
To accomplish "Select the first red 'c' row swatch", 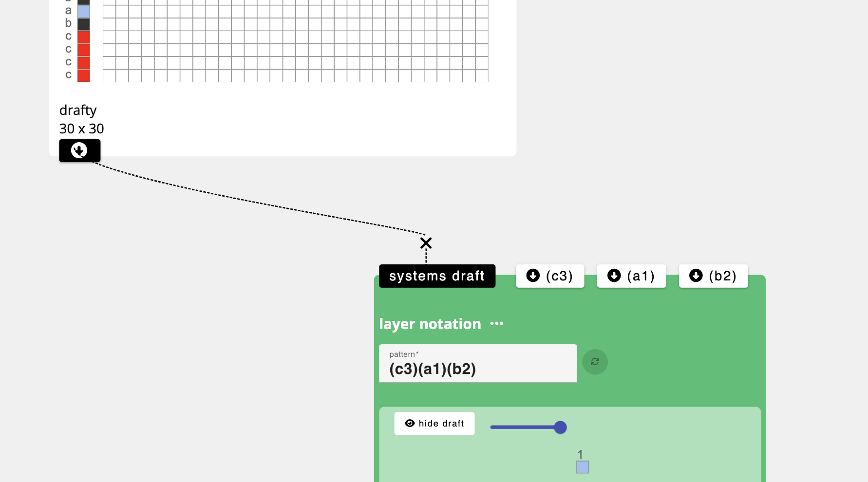I will tap(84, 37).
